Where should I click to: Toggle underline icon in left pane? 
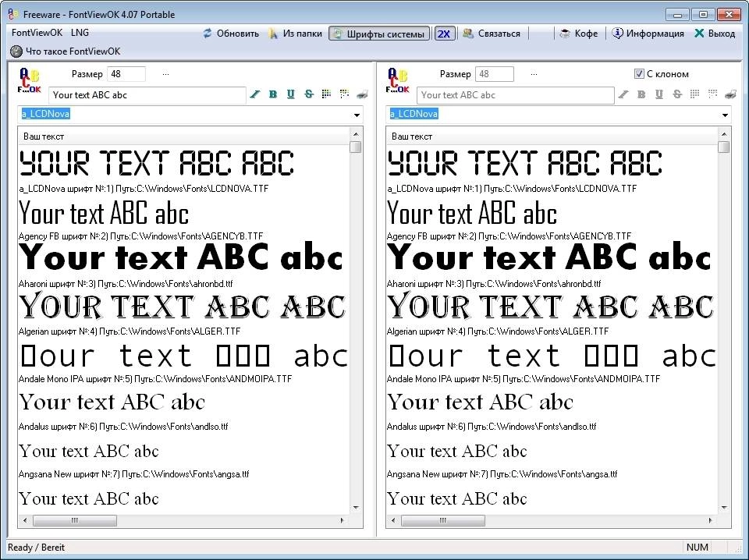(x=290, y=94)
